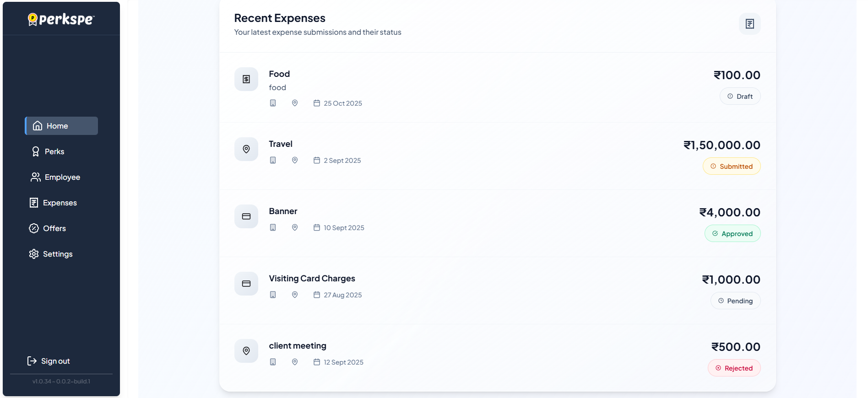This screenshot has height=398, width=868.
Task: Sign out of the account
Action: 55,361
